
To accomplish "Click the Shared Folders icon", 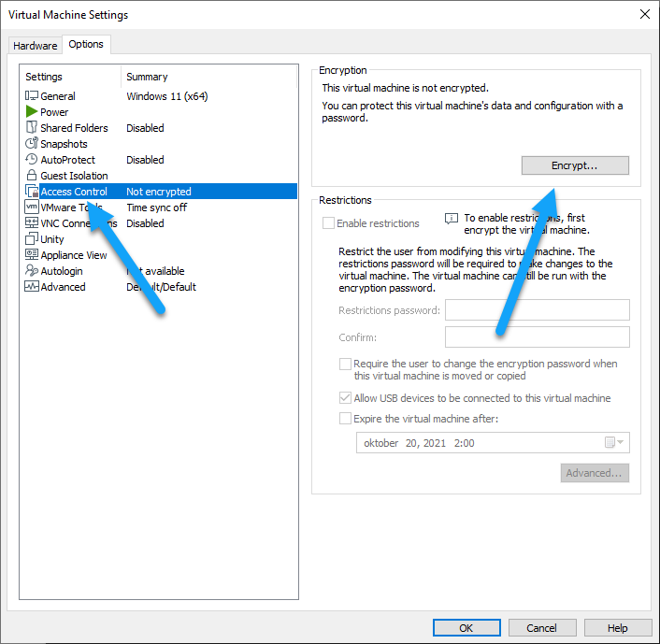I will [x=32, y=127].
